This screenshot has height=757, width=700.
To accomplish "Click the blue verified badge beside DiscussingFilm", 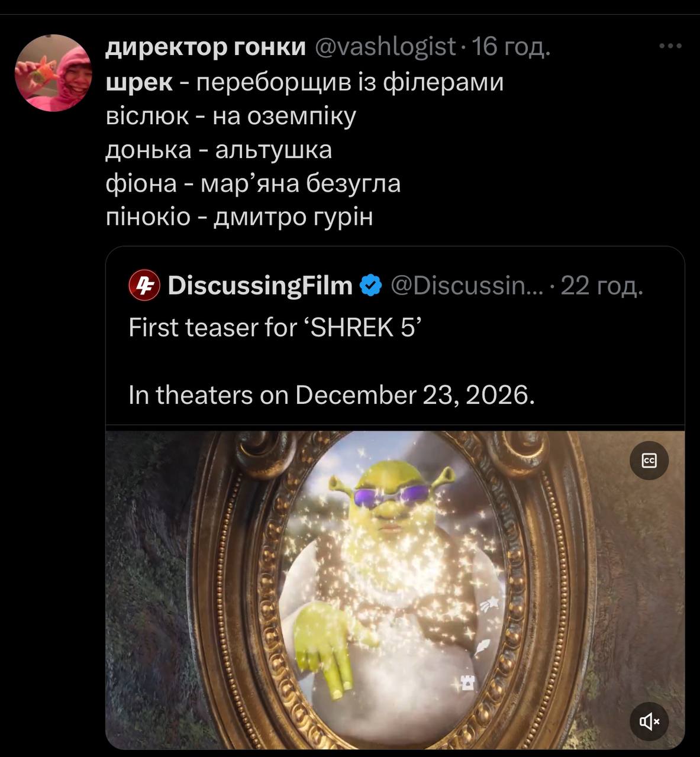I will click(371, 286).
